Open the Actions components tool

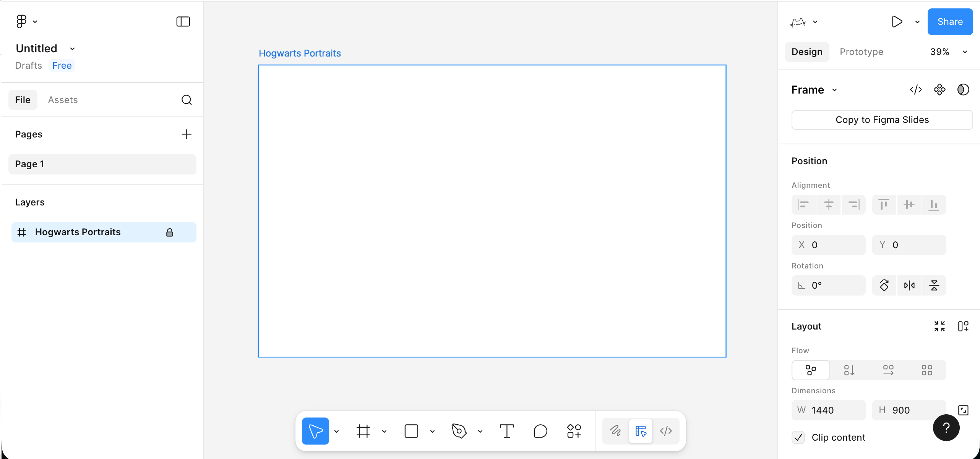pyautogui.click(x=574, y=431)
